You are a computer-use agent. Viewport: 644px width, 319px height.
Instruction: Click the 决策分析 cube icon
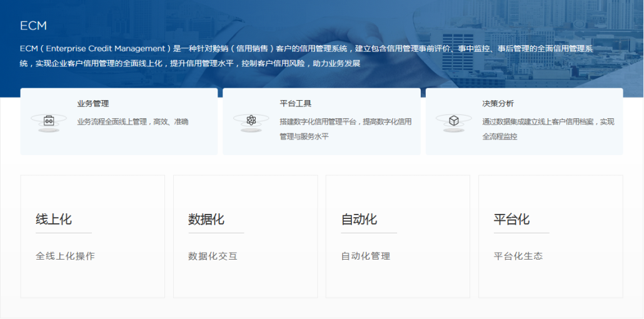click(454, 122)
